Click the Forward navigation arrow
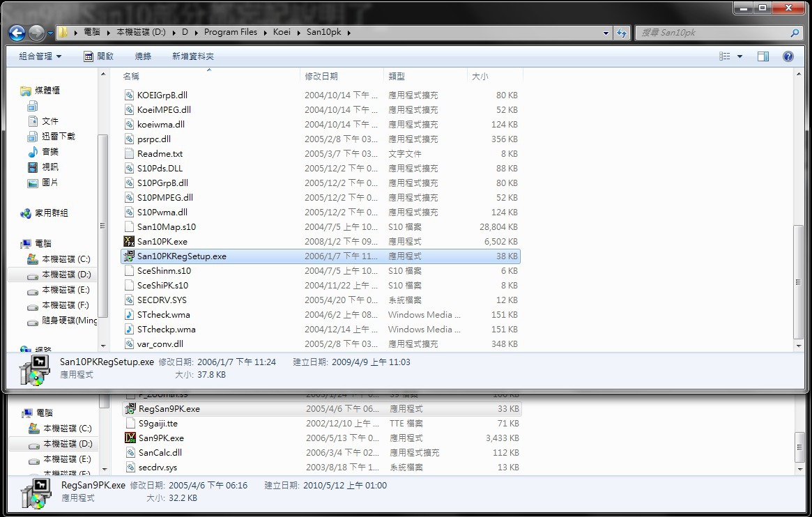Image resolution: width=812 pixels, height=517 pixels. point(36,33)
